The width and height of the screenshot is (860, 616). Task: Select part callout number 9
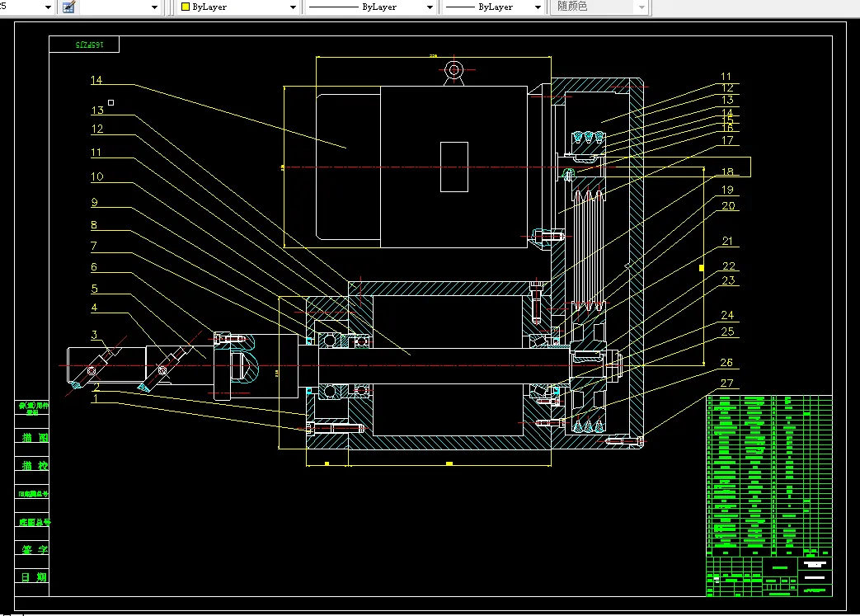tap(94, 202)
